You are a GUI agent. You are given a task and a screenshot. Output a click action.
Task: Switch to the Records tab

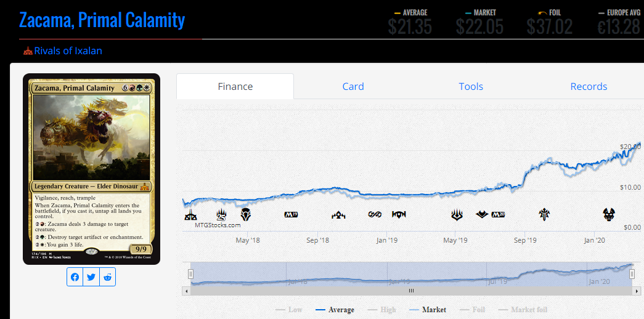pos(589,87)
